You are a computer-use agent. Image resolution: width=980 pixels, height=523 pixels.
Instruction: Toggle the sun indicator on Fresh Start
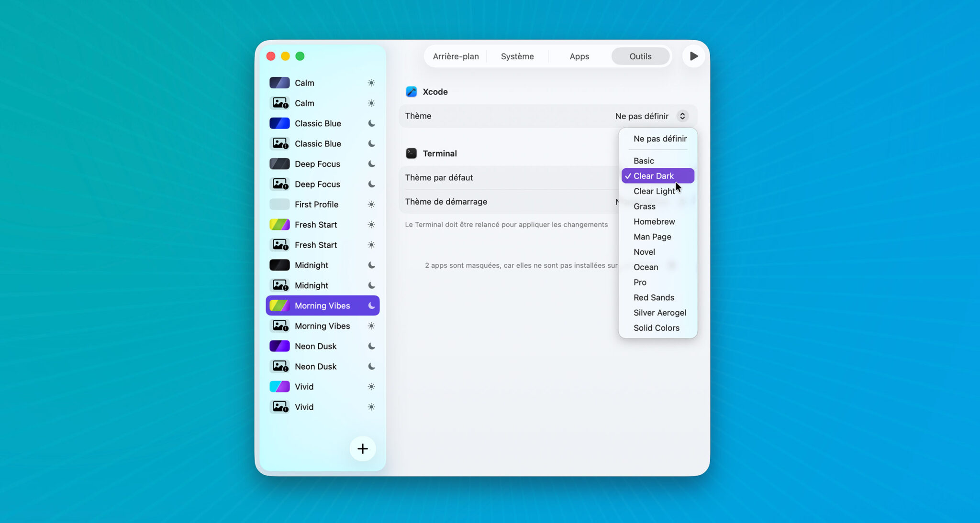pos(371,224)
